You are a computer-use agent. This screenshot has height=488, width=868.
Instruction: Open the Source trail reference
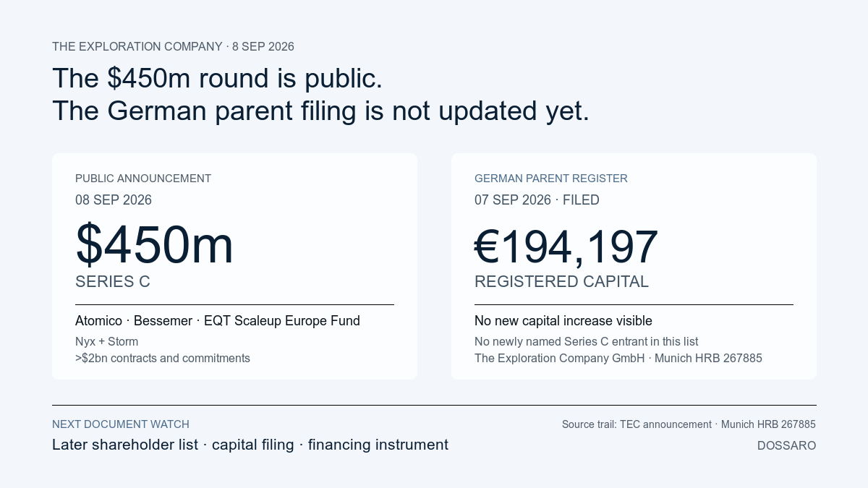click(689, 424)
